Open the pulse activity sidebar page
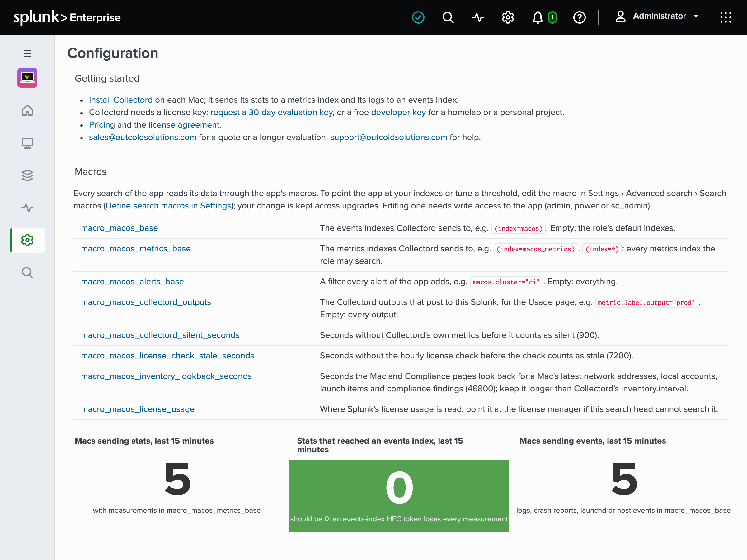The width and height of the screenshot is (747, 560). point(27,208)
